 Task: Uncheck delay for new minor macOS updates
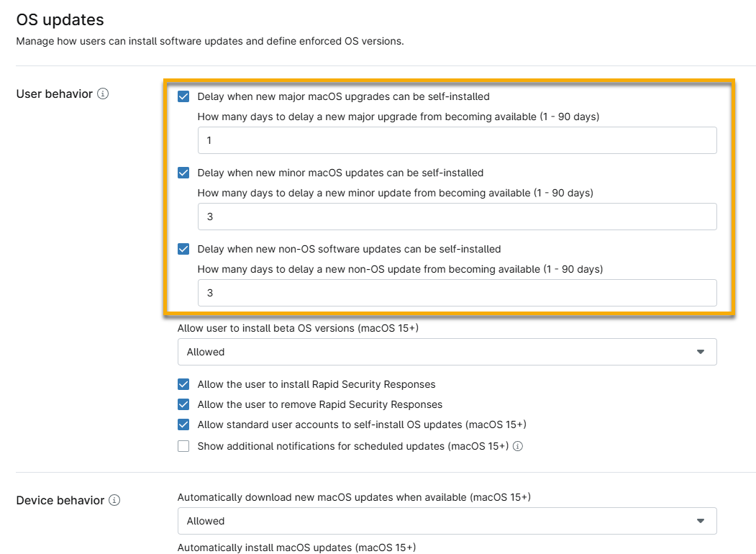(x=183, y=173)
